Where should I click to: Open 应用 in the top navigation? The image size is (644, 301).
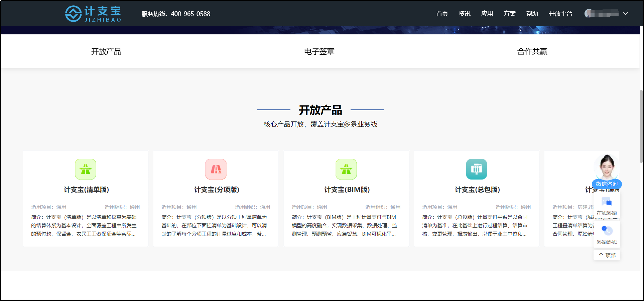[487, 14]
